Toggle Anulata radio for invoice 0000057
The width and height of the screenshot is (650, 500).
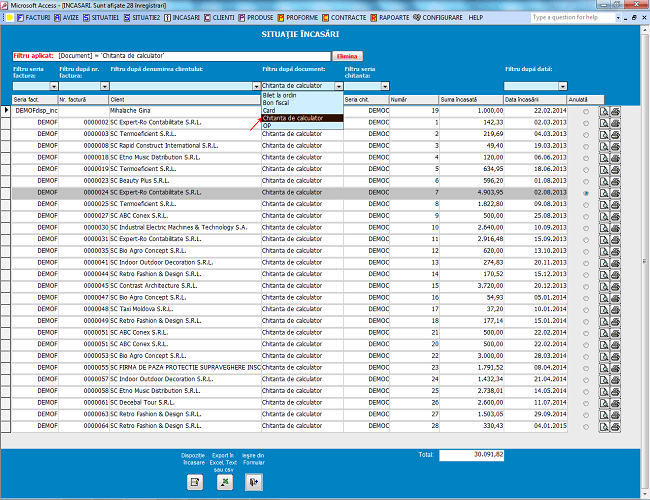586,380
